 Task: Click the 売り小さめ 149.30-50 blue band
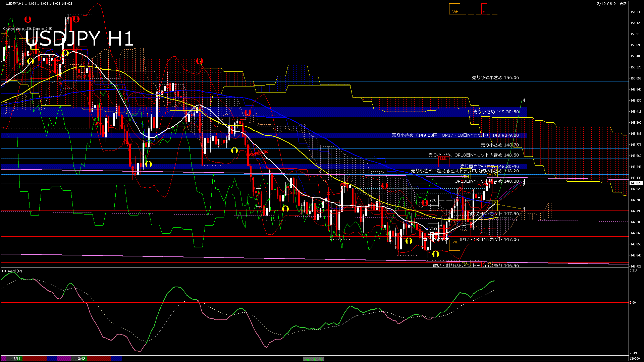[496, 112]
